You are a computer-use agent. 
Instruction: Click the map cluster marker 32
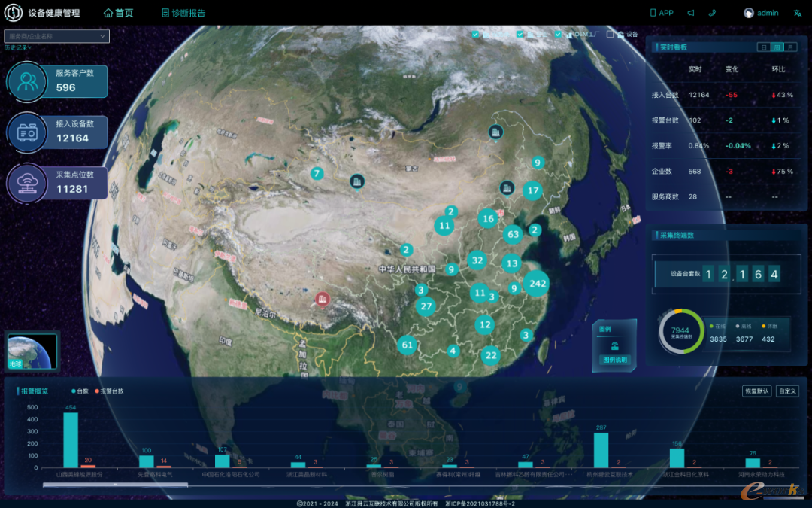[477, 260]
